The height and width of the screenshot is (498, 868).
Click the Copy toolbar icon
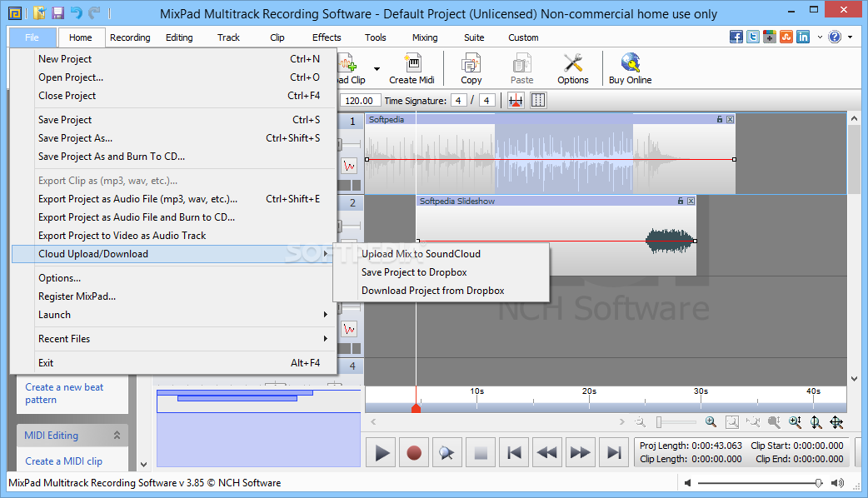pyautogui.click(x=471, y=69)
